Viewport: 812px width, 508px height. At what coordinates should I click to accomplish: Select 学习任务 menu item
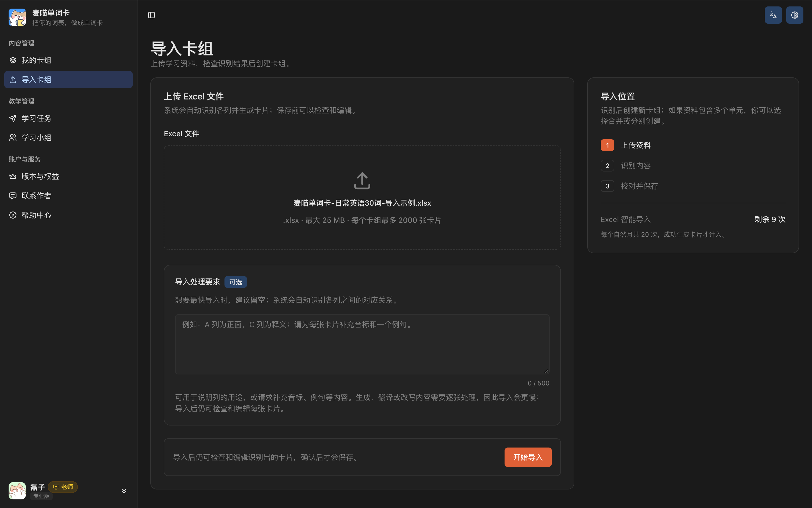(x=68, y=118)
